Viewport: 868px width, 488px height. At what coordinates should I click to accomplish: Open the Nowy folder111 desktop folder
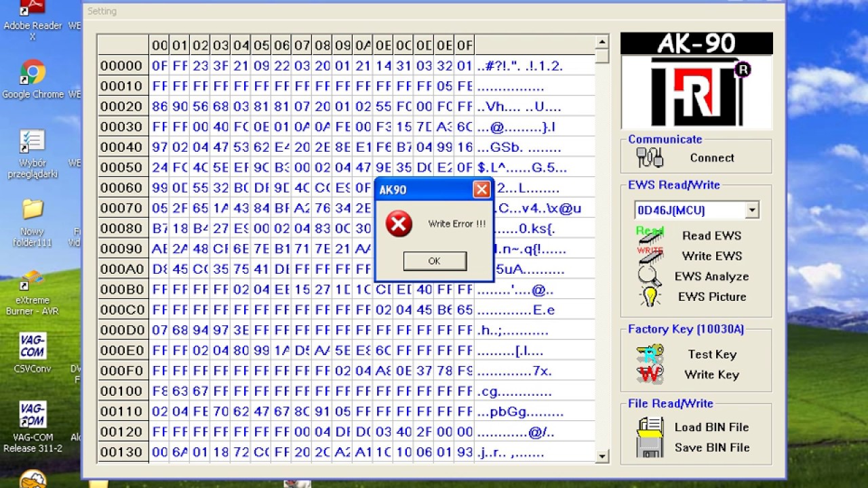coord(33,223)
